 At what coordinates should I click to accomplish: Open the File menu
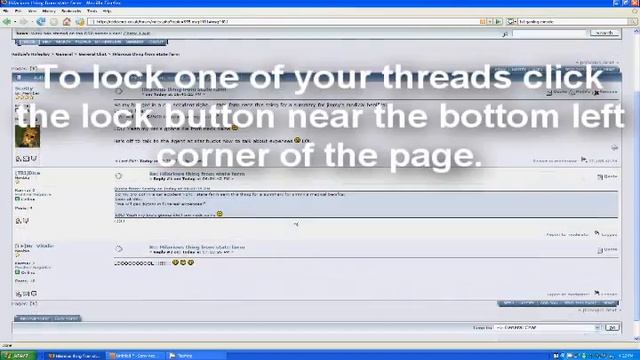click(x=6, y=11)
